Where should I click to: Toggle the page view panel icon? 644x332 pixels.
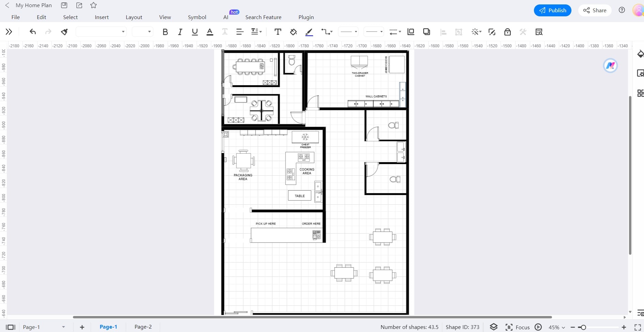(11, 327)
